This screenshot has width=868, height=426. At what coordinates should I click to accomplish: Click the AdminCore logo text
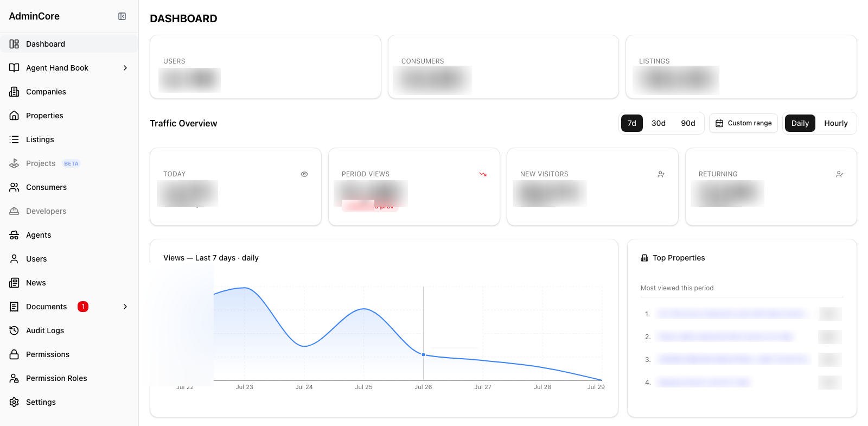34,16
